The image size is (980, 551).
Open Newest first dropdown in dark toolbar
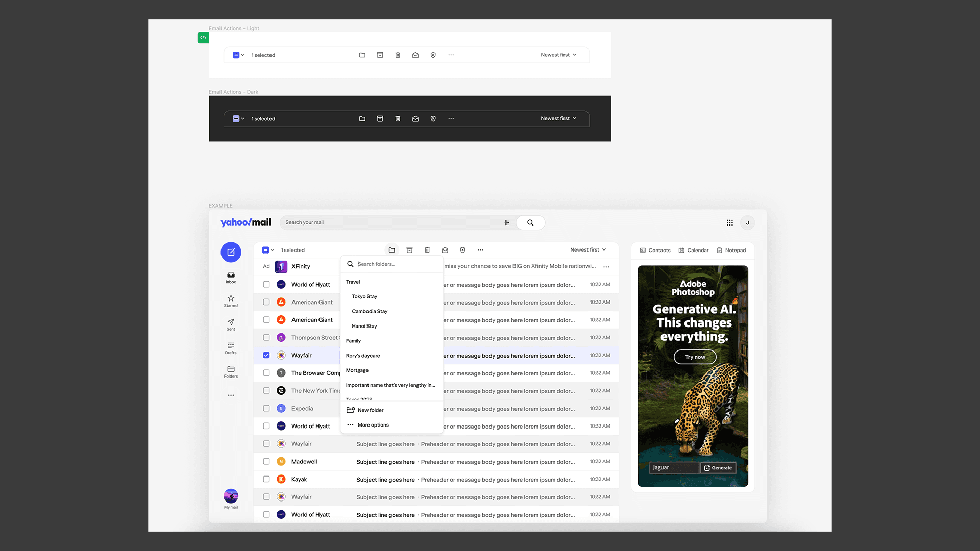(x=558, y=118)
